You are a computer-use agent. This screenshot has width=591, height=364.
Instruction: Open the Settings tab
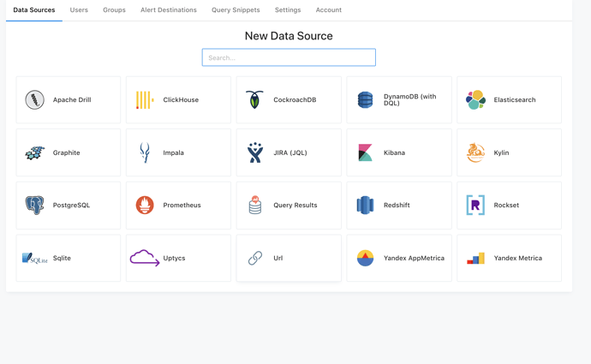[x=288, y=10]
